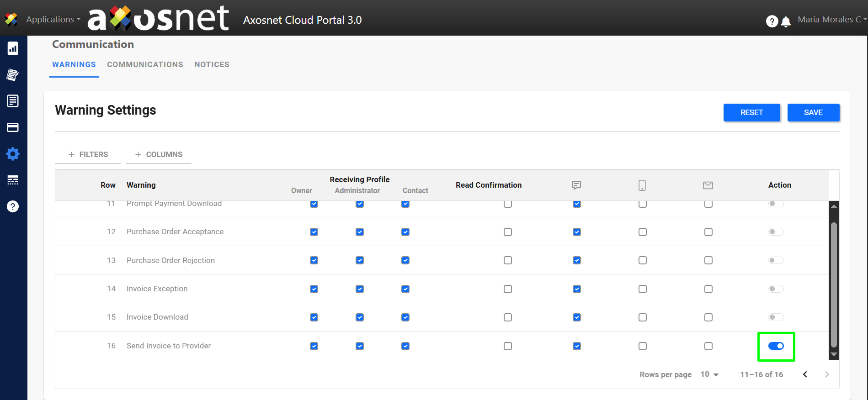Switch to the Communications tab
868x400 pixels.
tap(145, 65)
